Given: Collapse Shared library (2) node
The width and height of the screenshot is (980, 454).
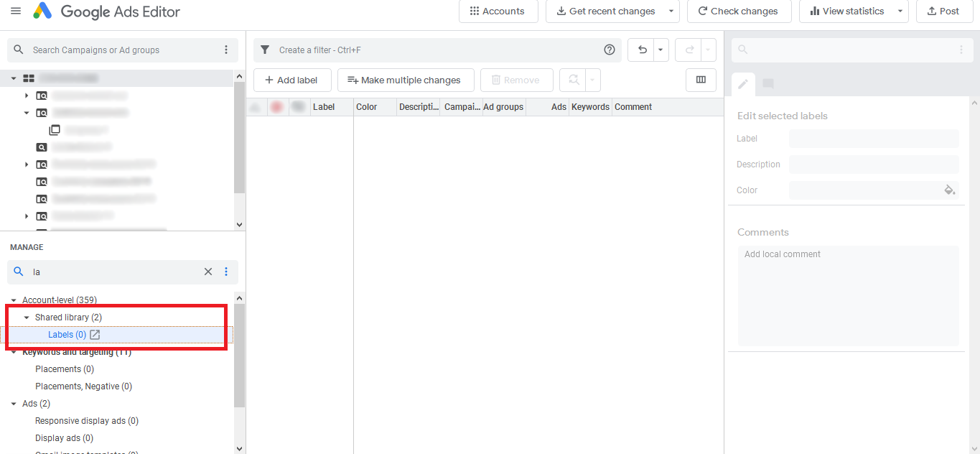Looking at the screenshot, I should [x=27, y=318].
